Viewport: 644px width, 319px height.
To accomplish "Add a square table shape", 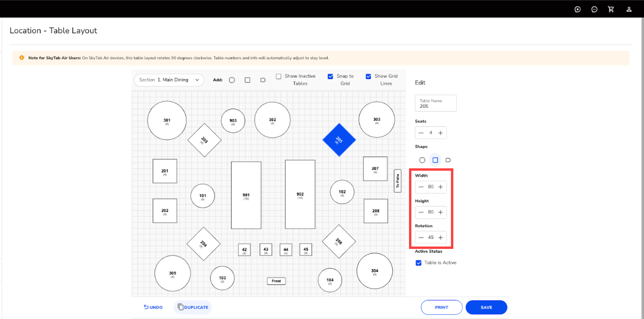I will [x=247, y=80].
